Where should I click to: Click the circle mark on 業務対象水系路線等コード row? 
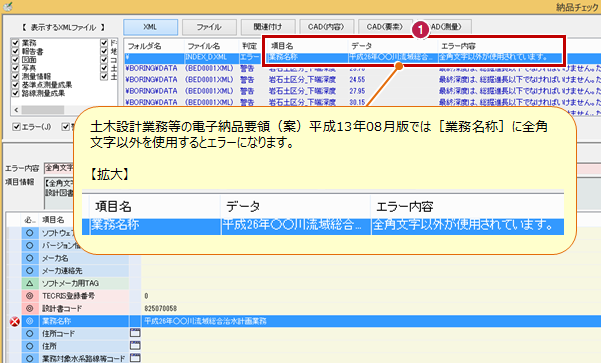tap(30, 358)
